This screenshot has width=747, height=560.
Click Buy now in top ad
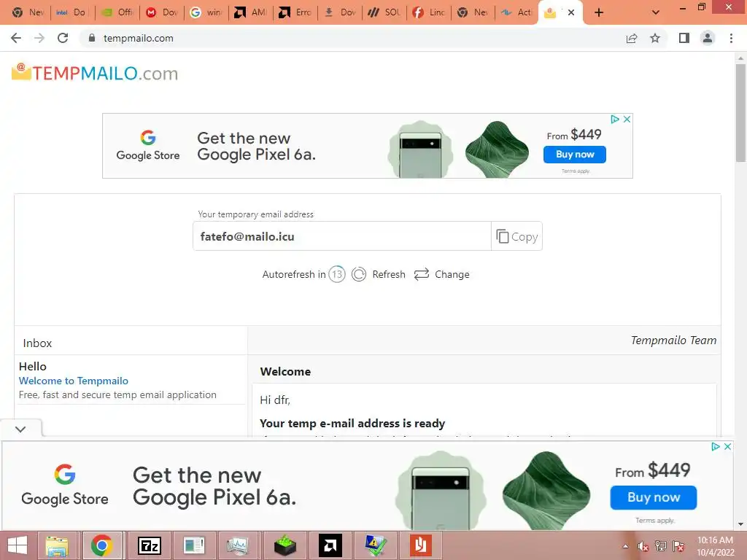575,155
